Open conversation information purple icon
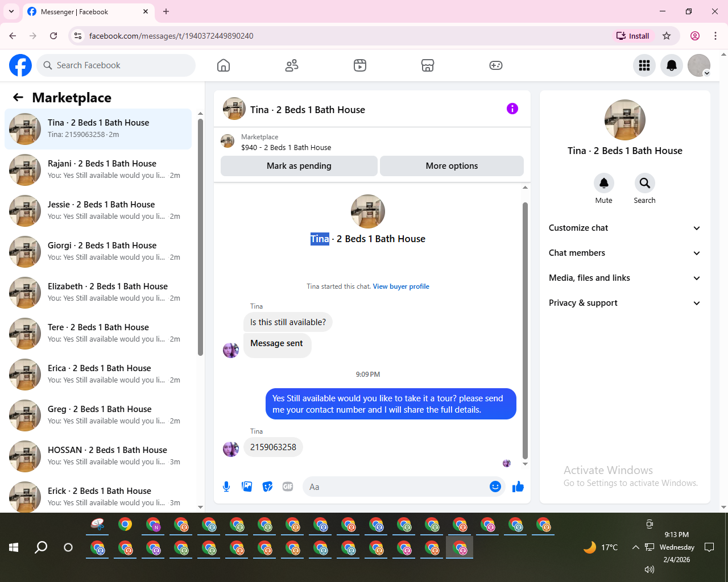Screen dimensions: 728x582 [512, 109]
